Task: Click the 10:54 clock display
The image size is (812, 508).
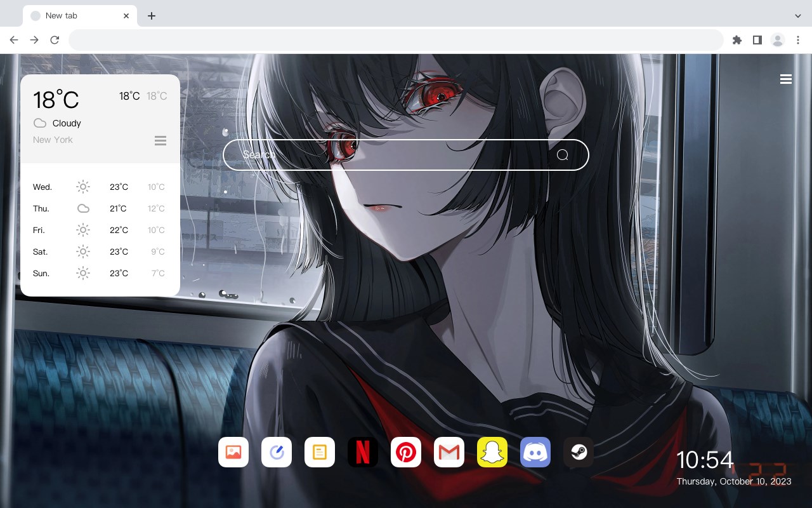Action: pyautogui.click(x=705, y=460)
